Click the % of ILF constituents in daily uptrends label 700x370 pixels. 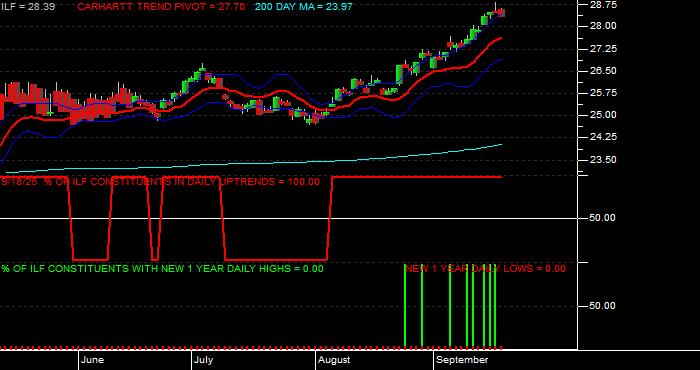tap(161, 182)
